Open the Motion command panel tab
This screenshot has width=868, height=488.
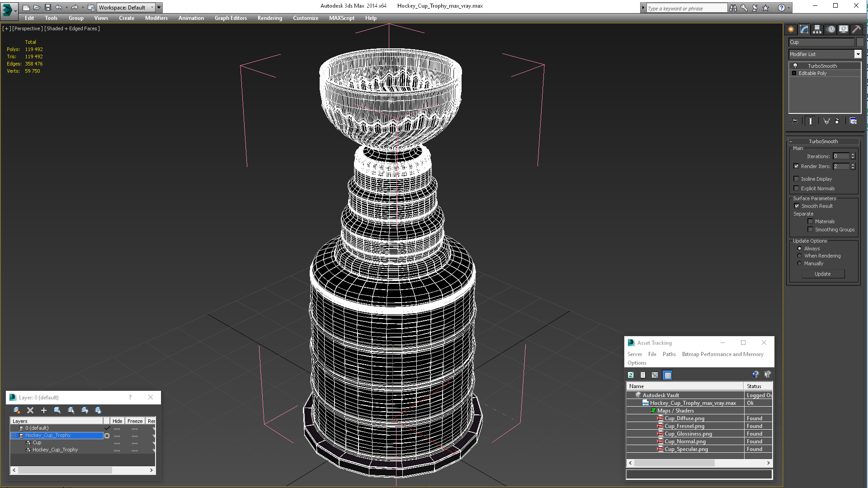(x=831, y=29)
